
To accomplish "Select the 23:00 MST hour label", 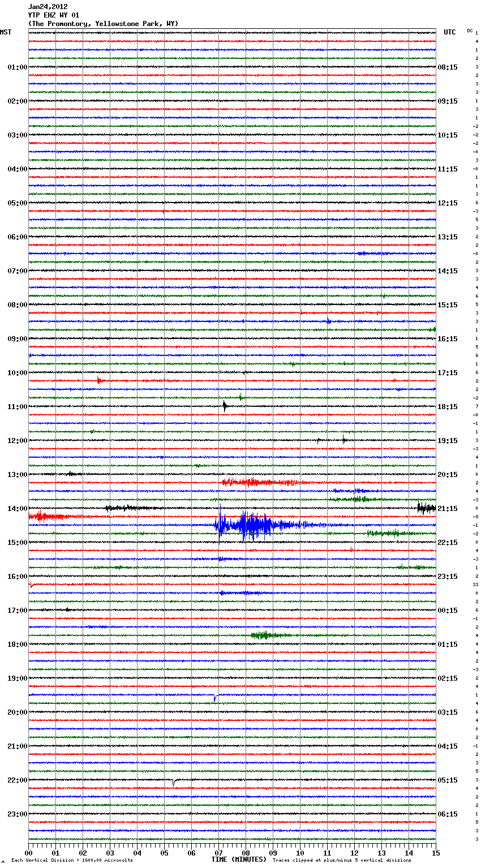I will click(18, 814).
